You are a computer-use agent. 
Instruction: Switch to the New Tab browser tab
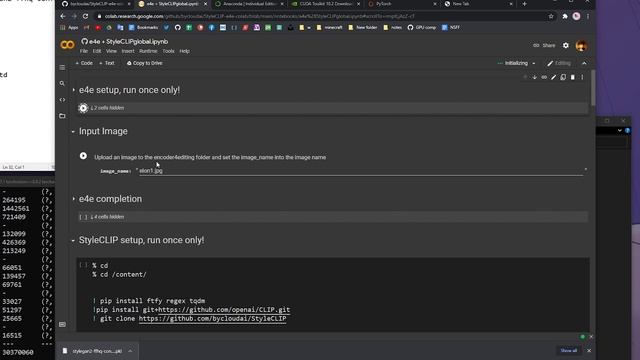(x=478, y=4)
